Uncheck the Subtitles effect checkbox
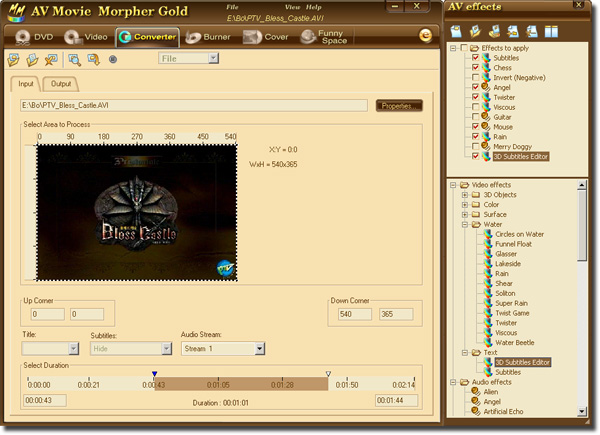 pos(475,58)
